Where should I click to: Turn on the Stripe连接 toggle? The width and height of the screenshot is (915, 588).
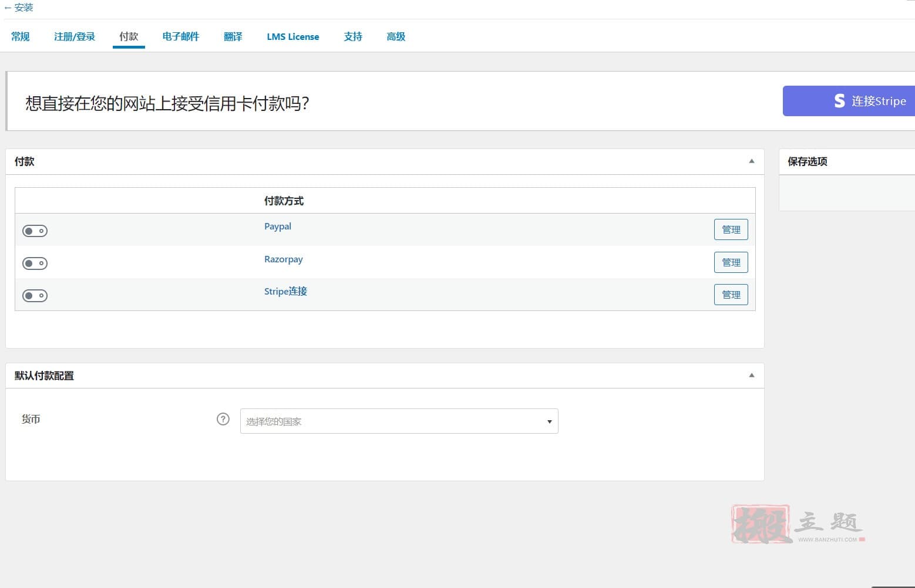point(35,295)
